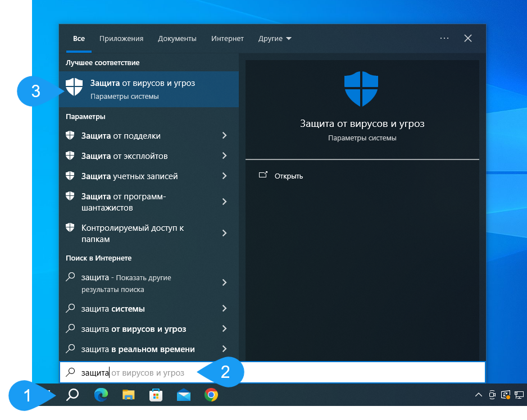
Task: Open the three-dot options menu
Action: [444, 38]
